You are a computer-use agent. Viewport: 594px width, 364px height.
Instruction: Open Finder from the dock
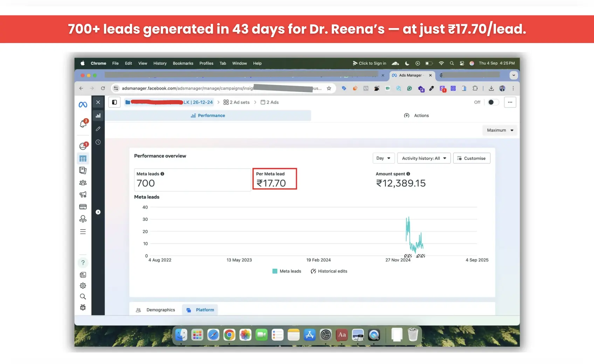181,335
